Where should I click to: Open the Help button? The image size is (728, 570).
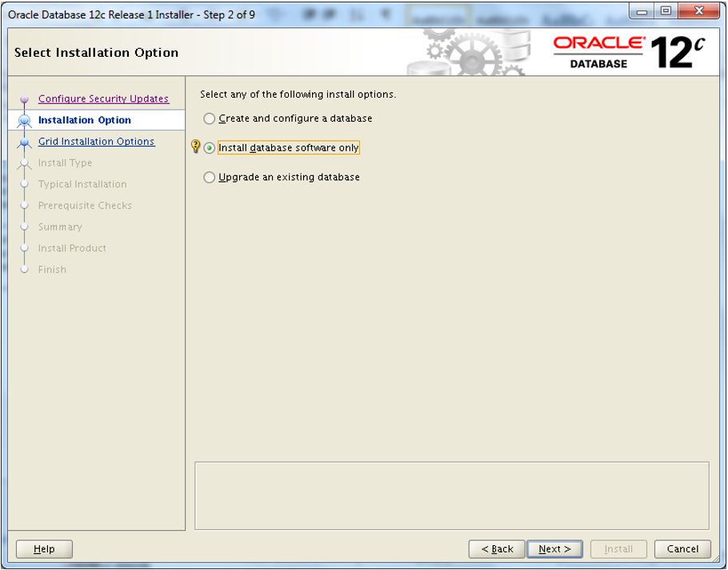click(x=44, y=549)
